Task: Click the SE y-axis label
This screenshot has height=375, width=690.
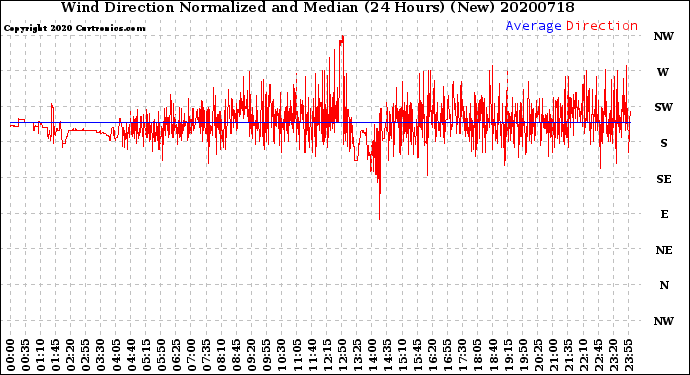Action: pos(664,179)
